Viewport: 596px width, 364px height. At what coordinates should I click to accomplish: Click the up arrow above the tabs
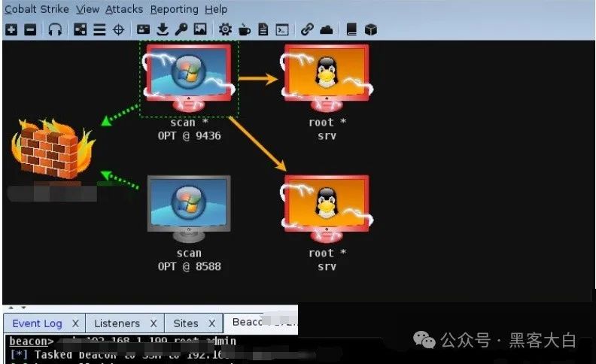click(x=11, y=308)
